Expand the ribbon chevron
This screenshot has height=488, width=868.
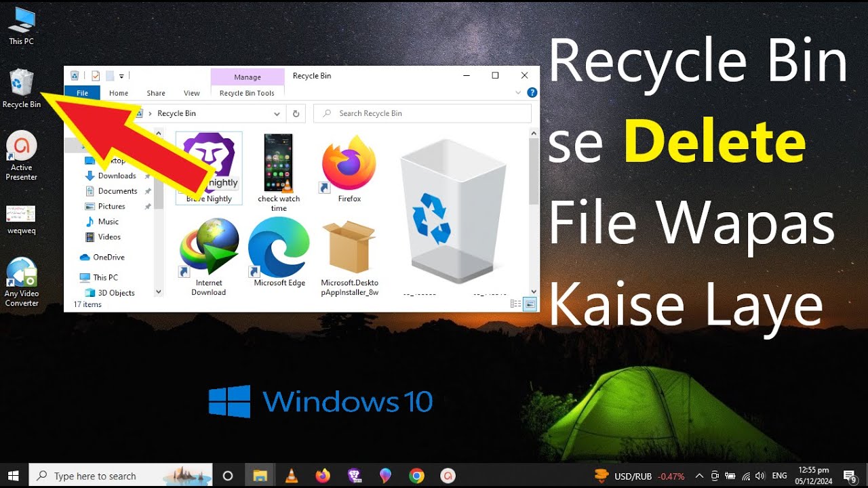pyautogui.click(x=519, y=93)
